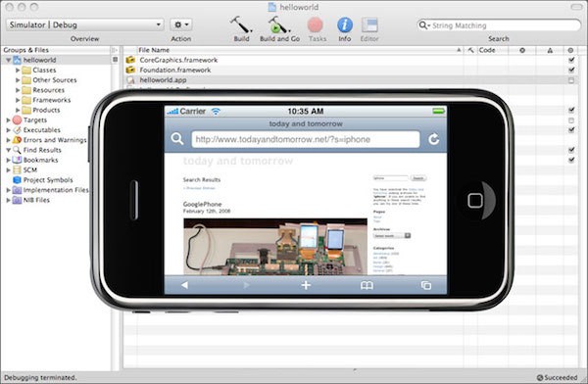Open the Action gear dropdown menu
This screenshot has width=588, height=384.
click(x=181, y=24)
